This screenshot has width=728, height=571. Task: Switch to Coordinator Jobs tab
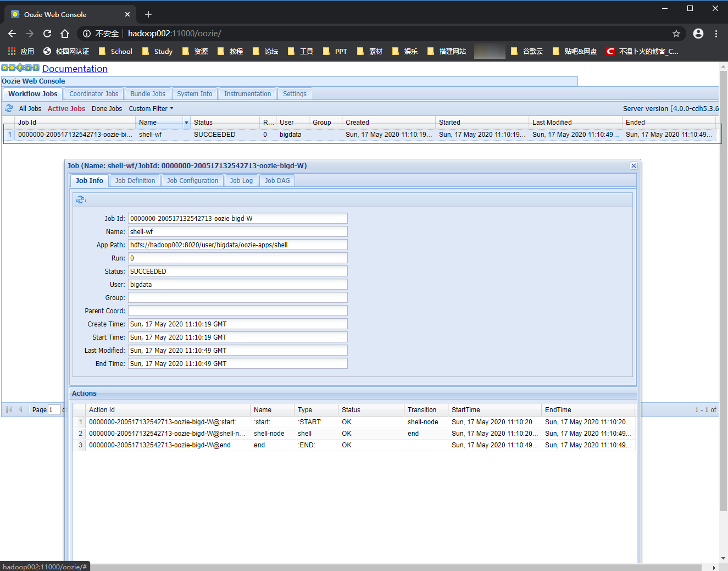point(94,94)
